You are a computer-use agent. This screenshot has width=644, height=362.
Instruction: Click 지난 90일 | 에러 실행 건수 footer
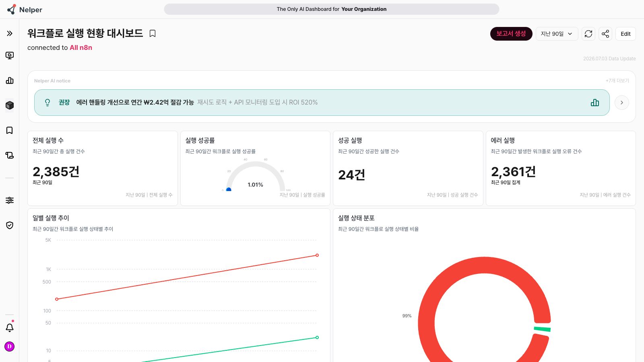(x=605, y=195)
